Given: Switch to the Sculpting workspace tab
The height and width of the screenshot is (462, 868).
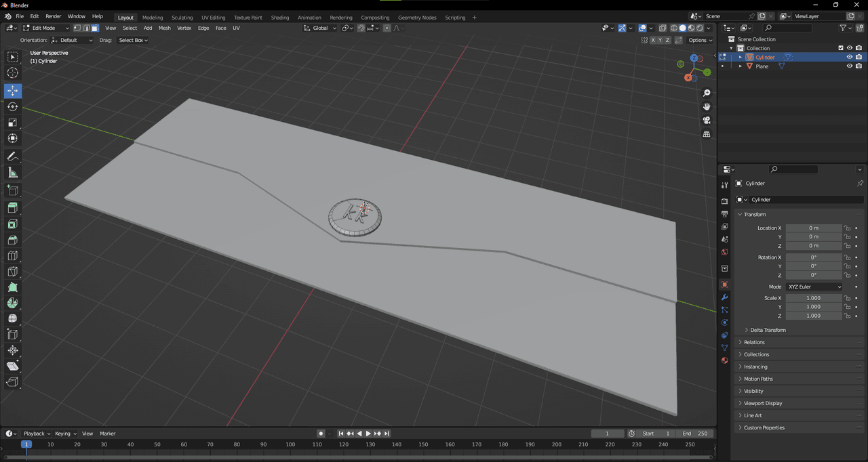Looking at the screenshot, I should (x=182, y=18).
